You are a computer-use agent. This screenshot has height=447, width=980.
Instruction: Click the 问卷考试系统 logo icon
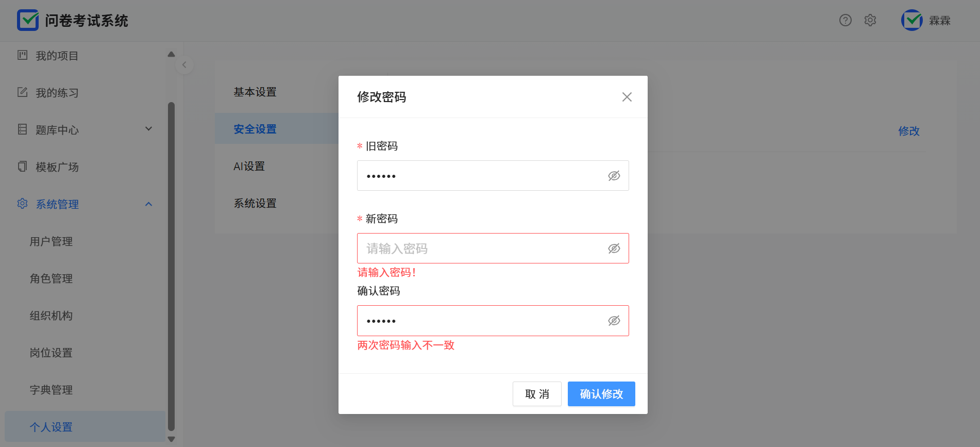pyautogui.click(x=28, y=20)
